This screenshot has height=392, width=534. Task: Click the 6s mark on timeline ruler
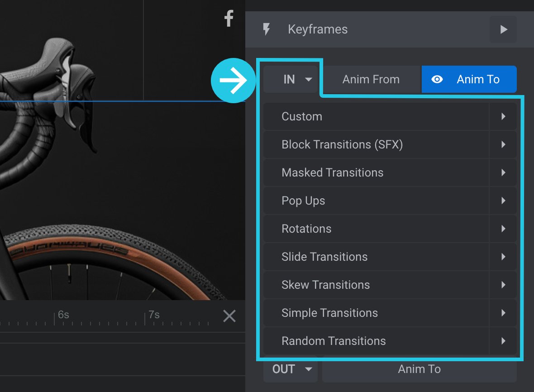pyautogui.click(x=63, y=315)
